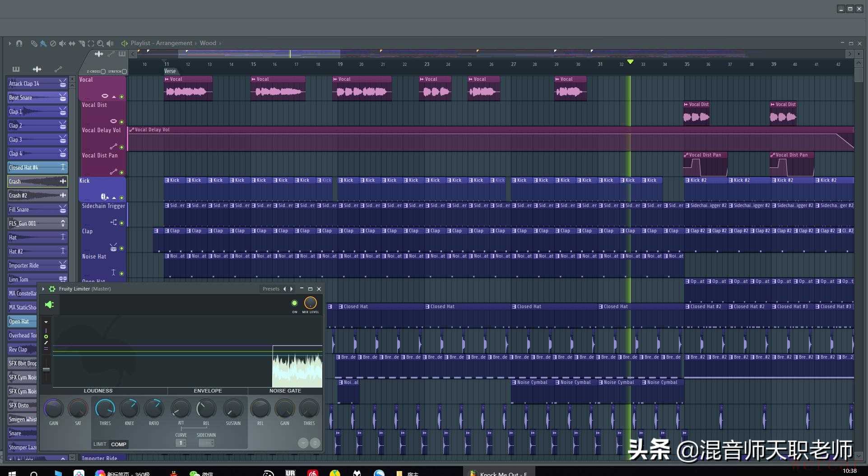Open Fruity Limiter gear settings icon
Image resolution: width=868 pixels, height=476 pixels.
(52, 289)
